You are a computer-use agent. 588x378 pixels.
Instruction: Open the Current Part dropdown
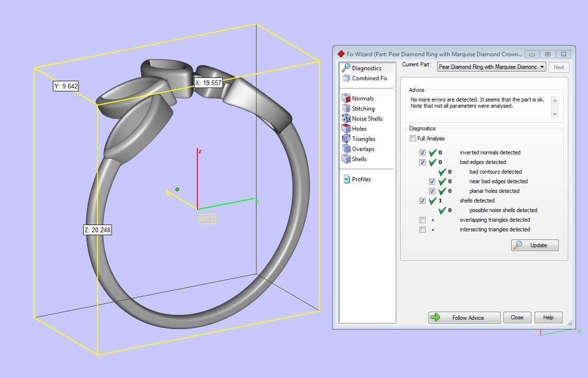[491, 67]
